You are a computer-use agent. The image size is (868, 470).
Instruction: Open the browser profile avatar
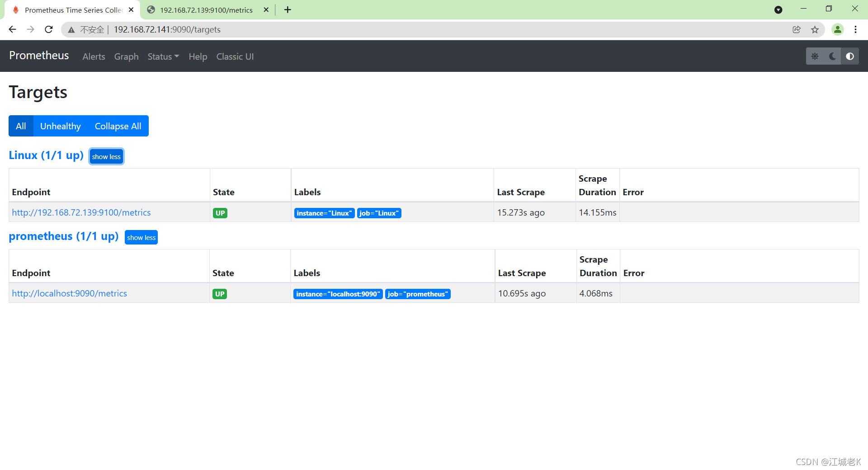(837, 29)
